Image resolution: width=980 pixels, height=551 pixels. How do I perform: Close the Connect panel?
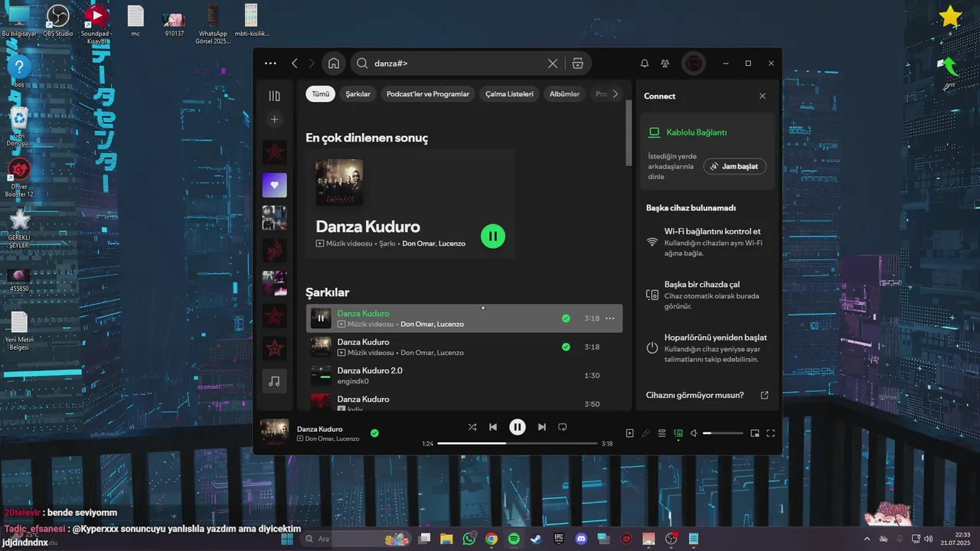[x=762, y=96]
